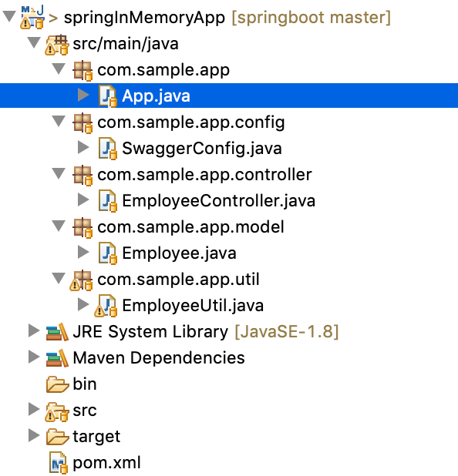This screenshot has width=458, height=476.
Task: Click the com.sample.app package icon
Action: (x=83, y=71)
